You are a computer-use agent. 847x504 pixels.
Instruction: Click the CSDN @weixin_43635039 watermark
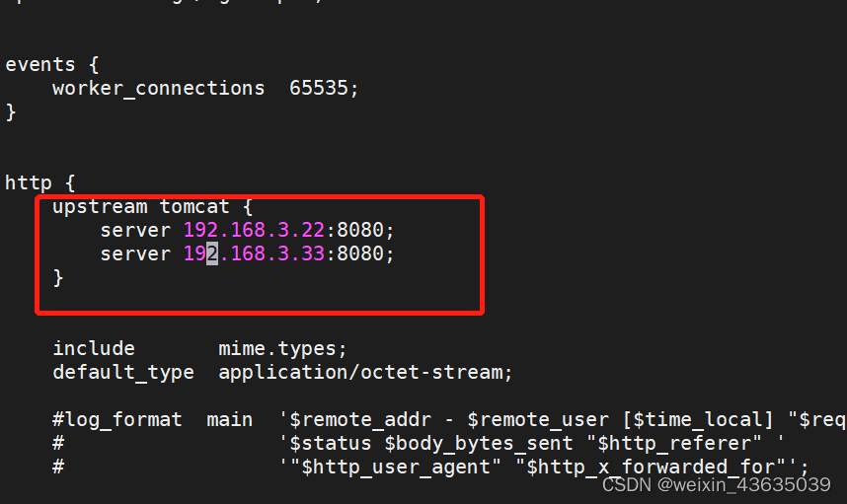(x=717, y=484)
